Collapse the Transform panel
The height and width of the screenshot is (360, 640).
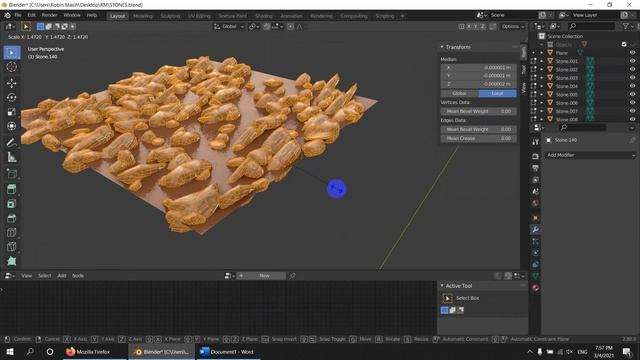click(x=442, y=47)
